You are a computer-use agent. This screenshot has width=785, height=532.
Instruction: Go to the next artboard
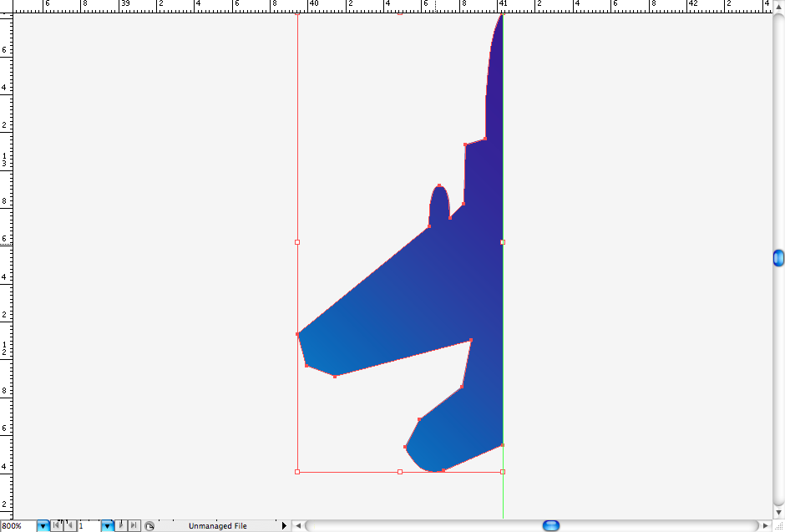tap(122, 526)
